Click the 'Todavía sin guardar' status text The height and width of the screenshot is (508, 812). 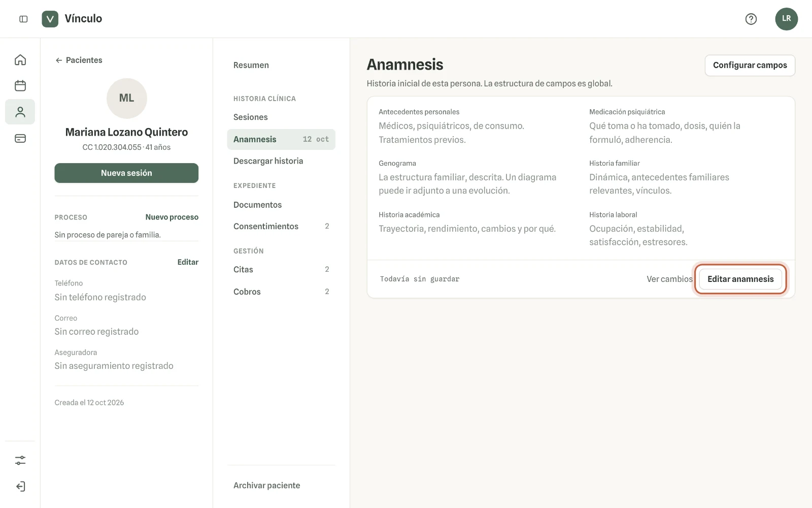pyautogui.click(x=420, y=279)
